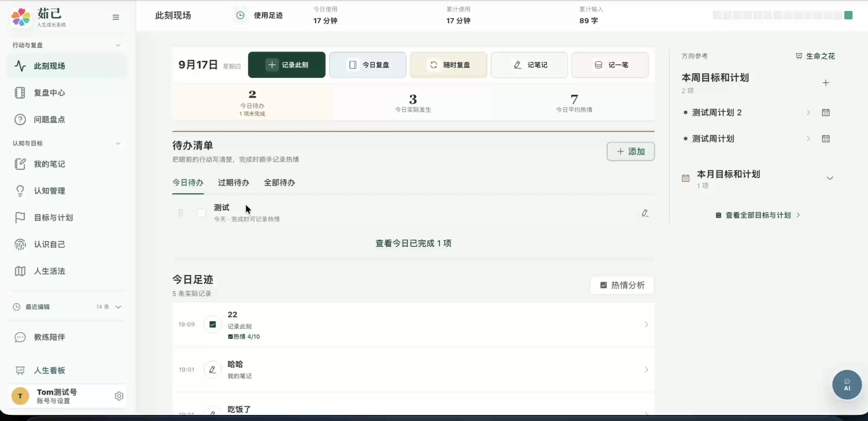Viewport: 868px width, 421px height.
Task: Open 生命之花 link
Action: [x=815, y=56]
